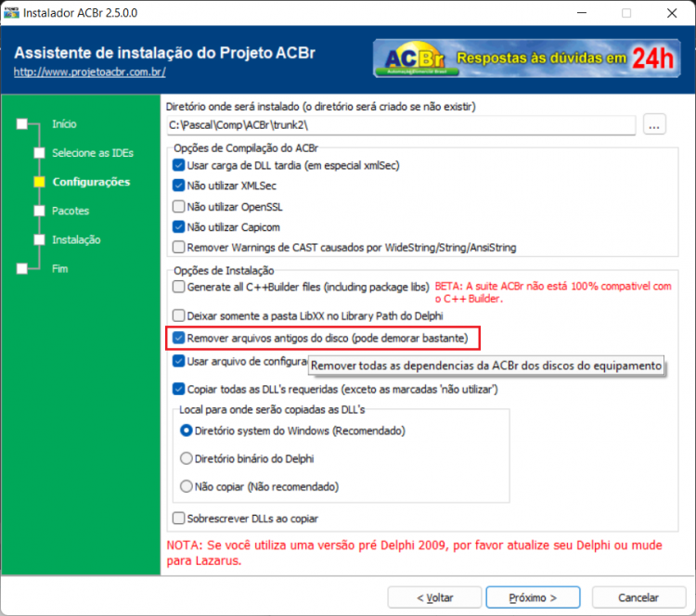Viewport: 696px width, 616px height.
Task: Choose 'Não copiar (Não recomendado)' radio option
Action: tap(186, 486)
